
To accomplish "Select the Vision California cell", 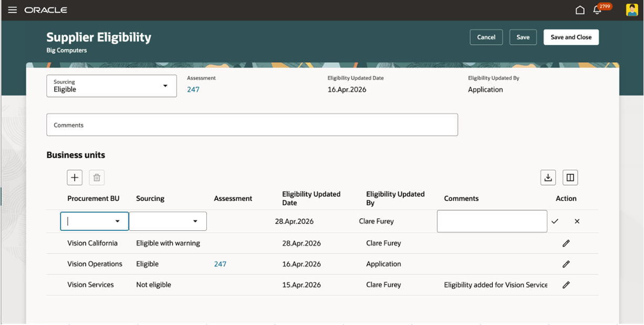I will click(x=92, y=243).
